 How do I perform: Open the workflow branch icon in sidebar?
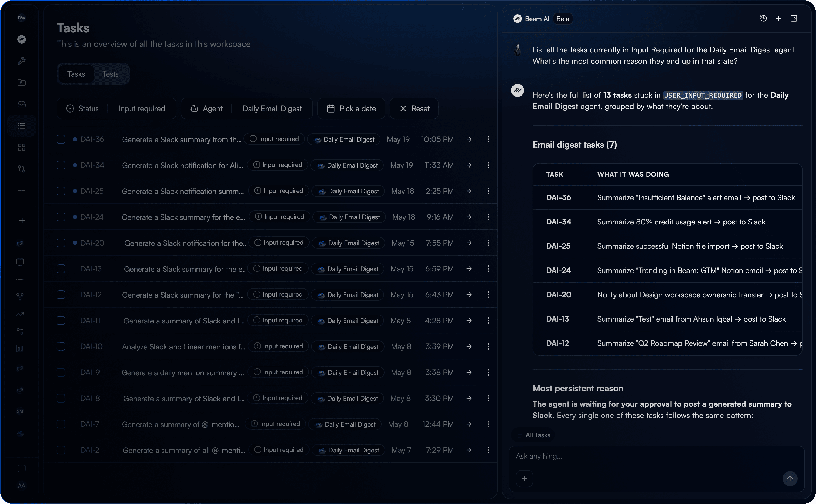22,169
